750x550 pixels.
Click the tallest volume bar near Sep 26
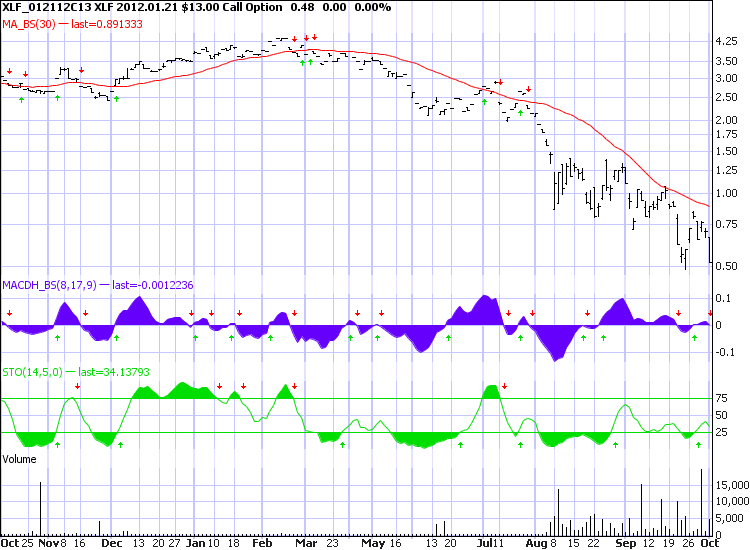click(702, 501)
